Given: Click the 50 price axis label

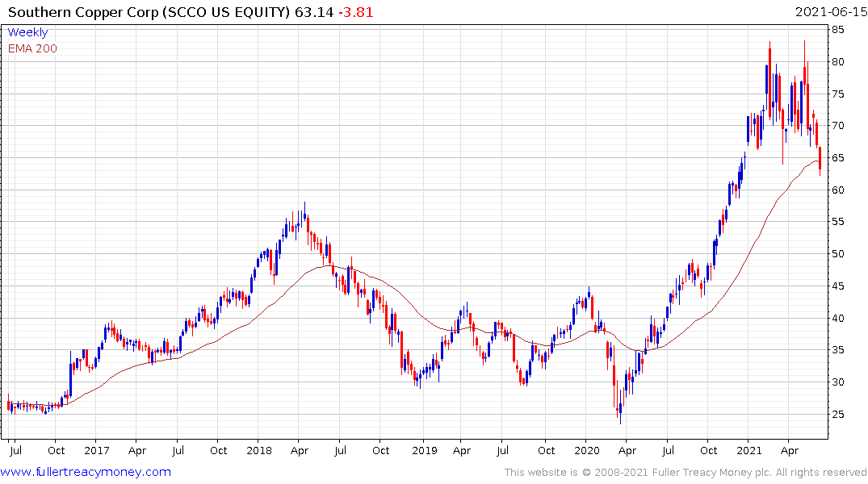Looking at the screenshot, I should (837, 253).
